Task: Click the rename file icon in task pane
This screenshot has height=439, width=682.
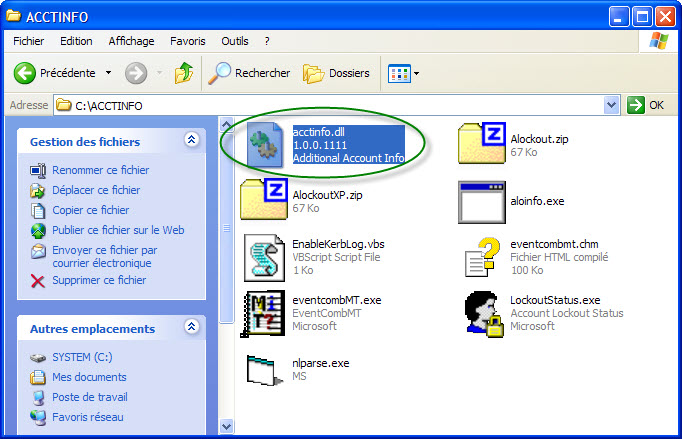Action: [x=38, y=171]
